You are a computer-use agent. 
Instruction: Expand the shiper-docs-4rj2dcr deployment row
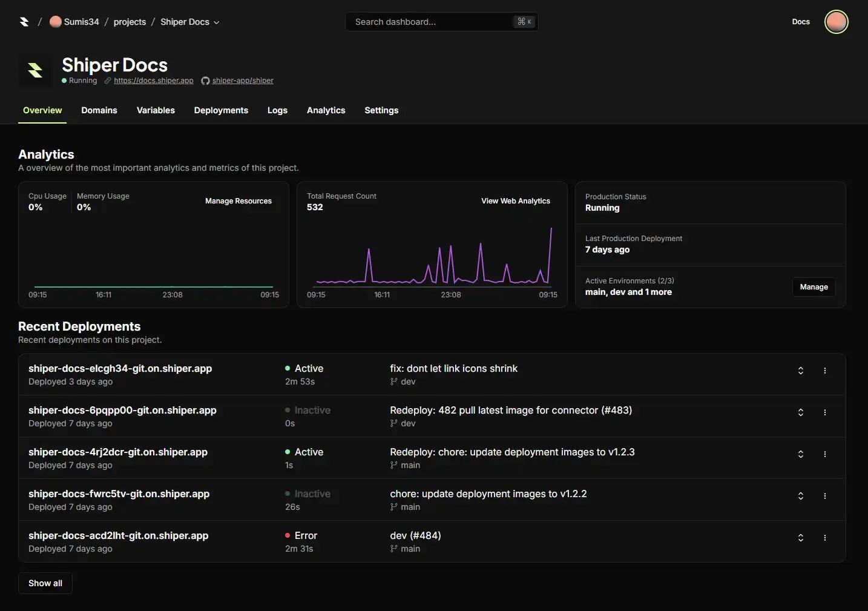pos(801,454)
